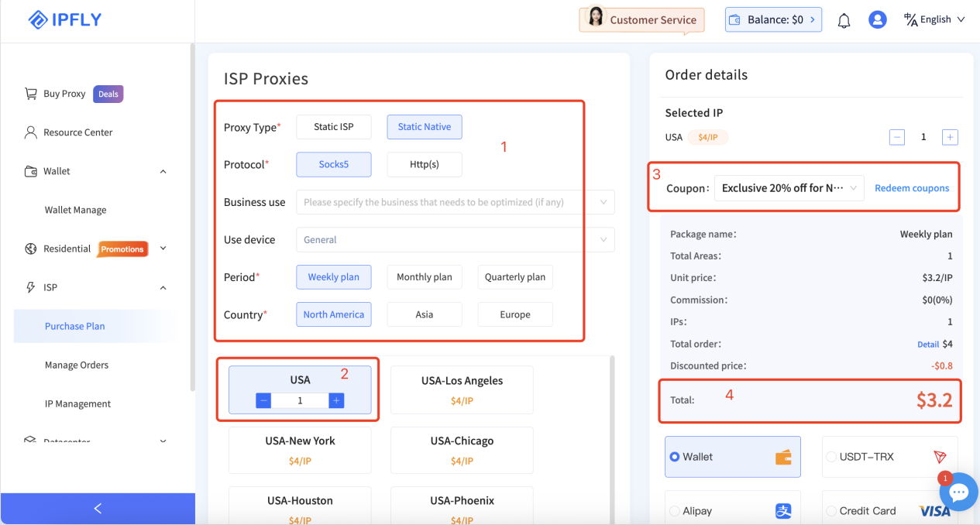Click the sidebar vertical scrollbar
Screen dimensions: 980x525
pos(192,217)
